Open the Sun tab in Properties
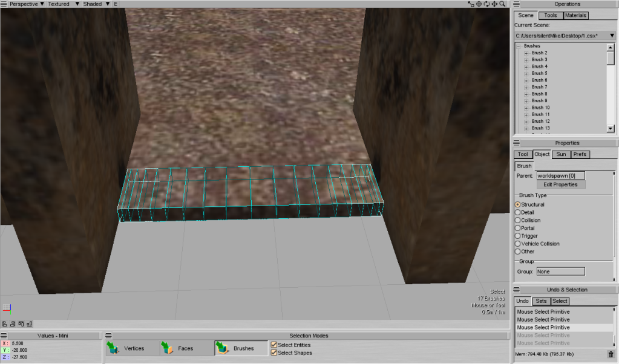The image size is (619, 364). click(561, 155)
